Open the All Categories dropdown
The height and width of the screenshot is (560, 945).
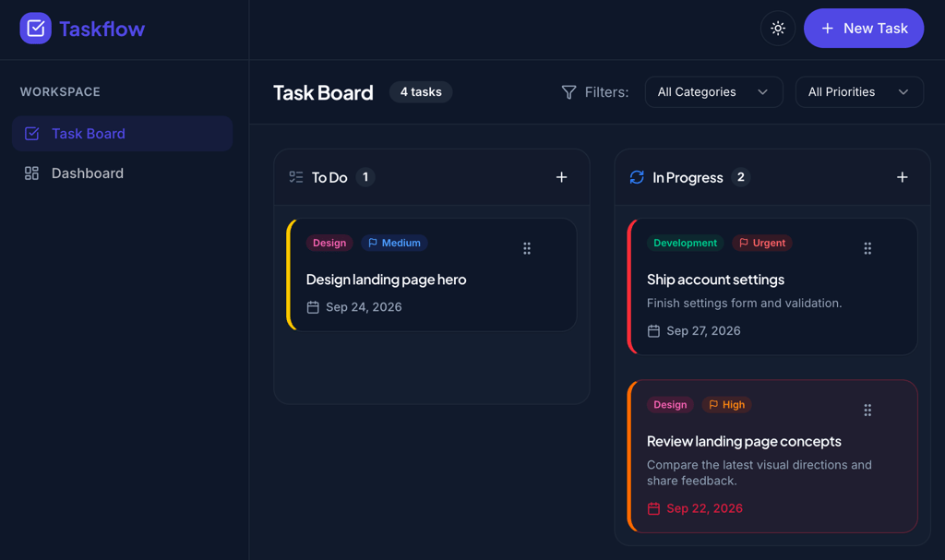tap(713, 92)
